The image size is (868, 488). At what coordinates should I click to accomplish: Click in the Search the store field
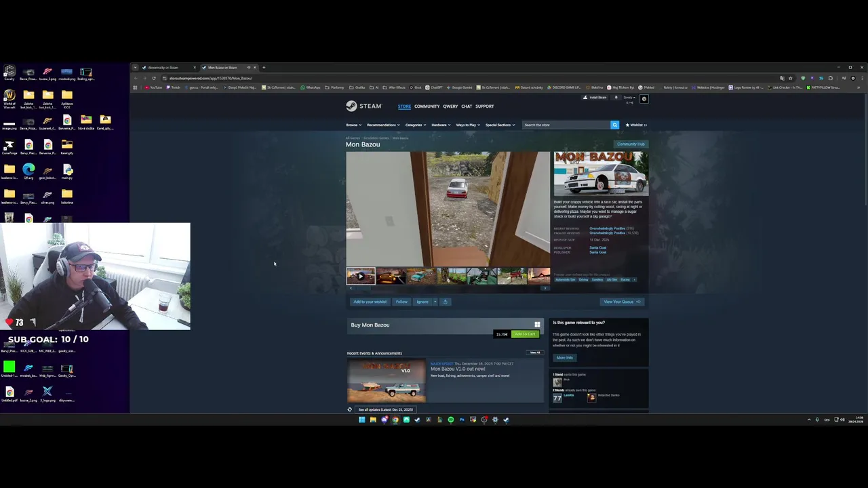tap(566, 125)
